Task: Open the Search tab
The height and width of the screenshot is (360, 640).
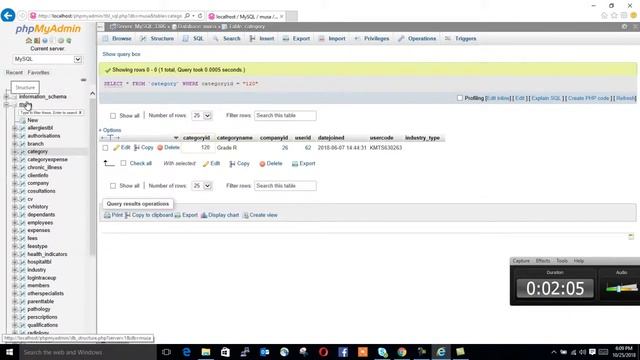Action: [x=227, y=38]
